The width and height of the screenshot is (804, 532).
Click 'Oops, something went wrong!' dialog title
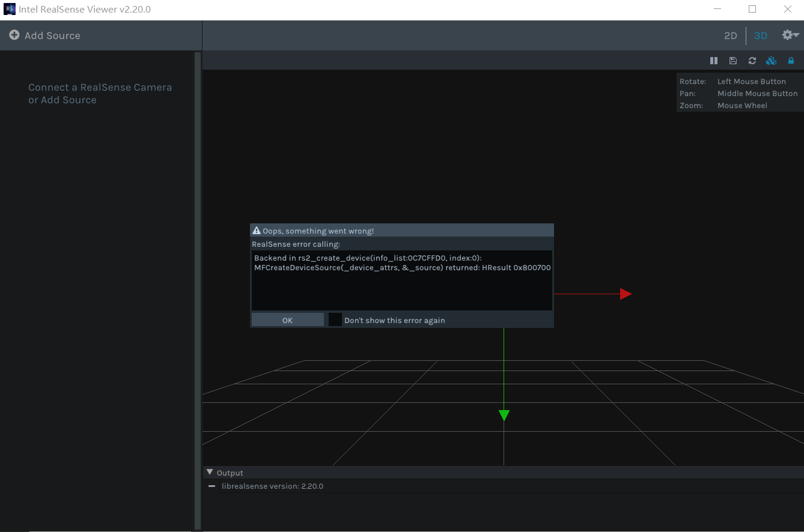(x=318, y=231)
